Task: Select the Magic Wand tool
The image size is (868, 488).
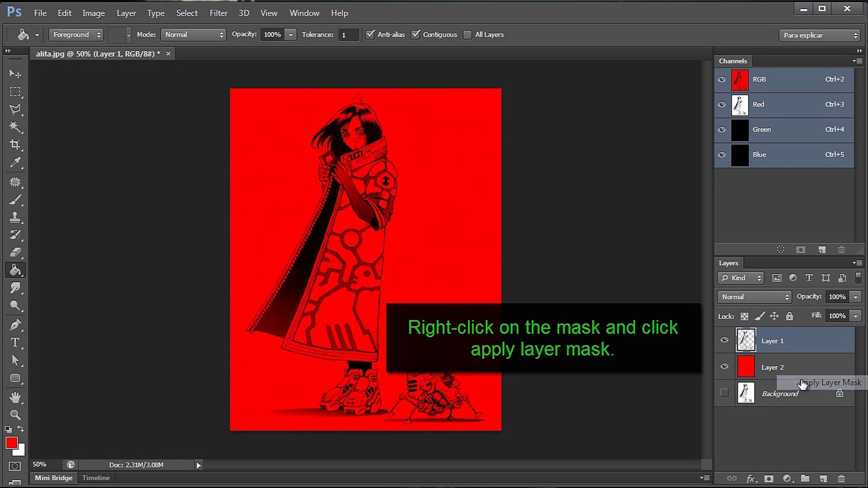Action: click(x=15, y=127)
